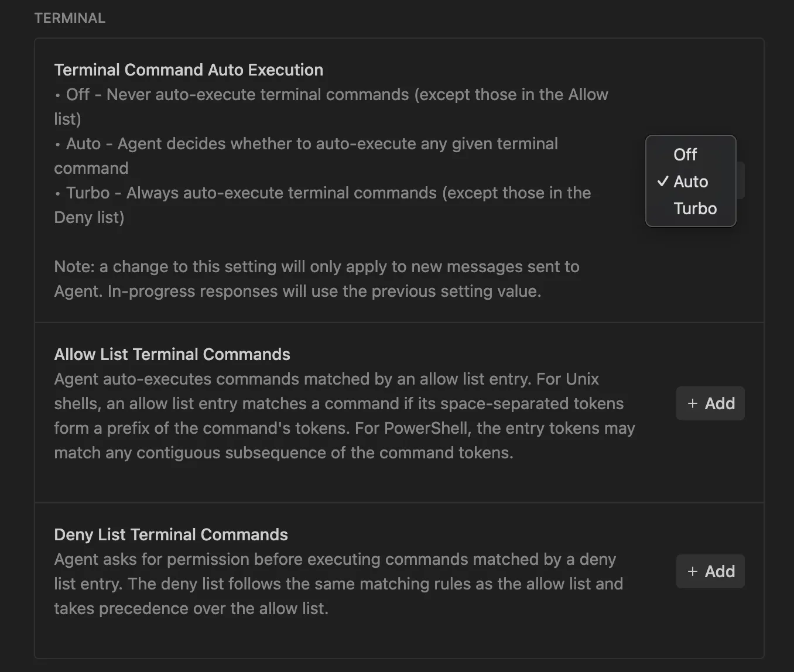This screenshot has height=672, width=794.
Task: Click the Allow List Terminal Commands heading
Action: [x=172, y=354]
